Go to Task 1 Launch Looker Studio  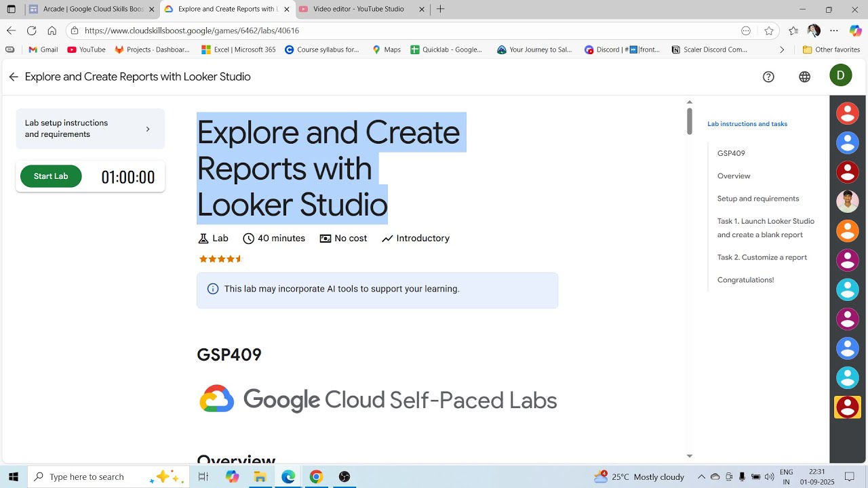coord(766,228)
